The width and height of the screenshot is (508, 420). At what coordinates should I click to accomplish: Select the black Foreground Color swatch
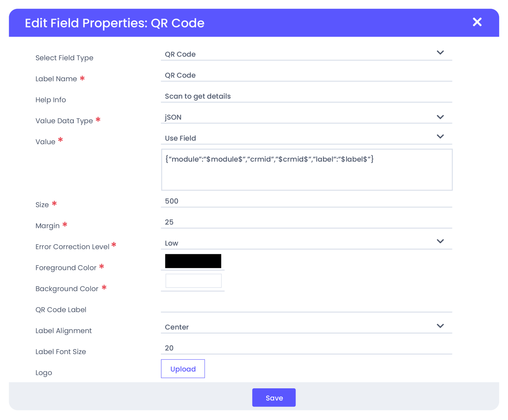[193, 261]
